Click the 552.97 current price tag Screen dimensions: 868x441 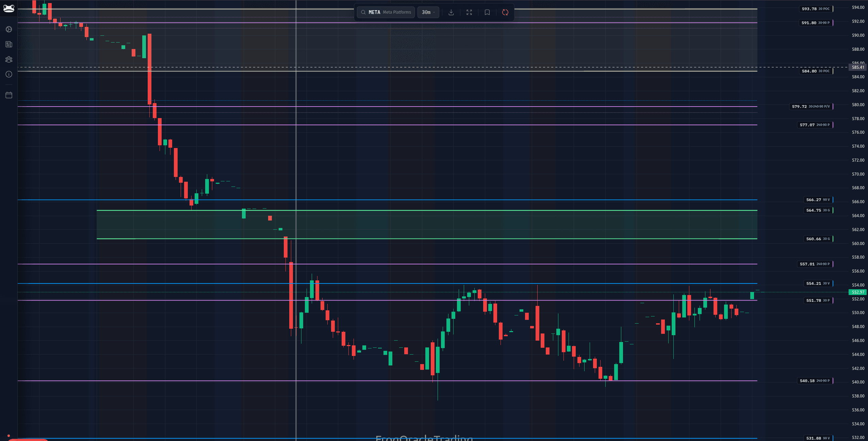[x=857, y=292]
